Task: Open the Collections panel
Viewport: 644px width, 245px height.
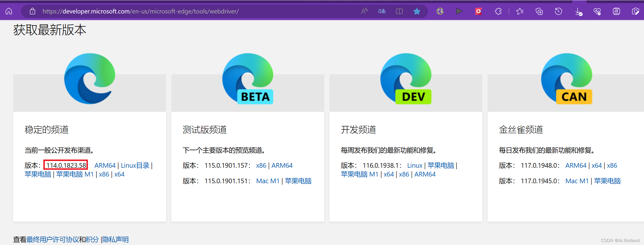Action: (x=539, y=11)
